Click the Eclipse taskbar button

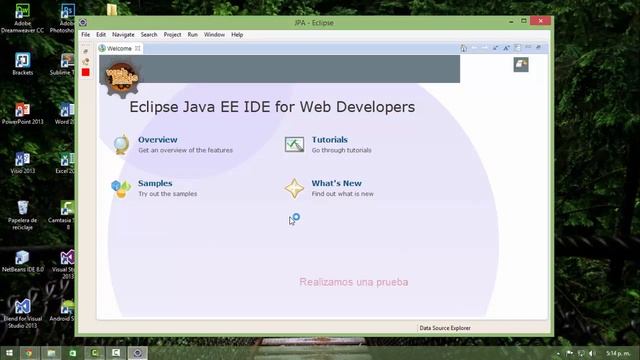(138, 353)
